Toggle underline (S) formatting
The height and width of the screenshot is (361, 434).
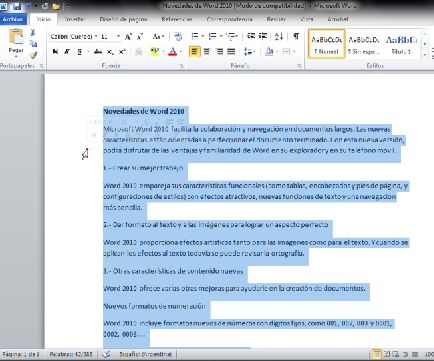click(x=79, y=52)
